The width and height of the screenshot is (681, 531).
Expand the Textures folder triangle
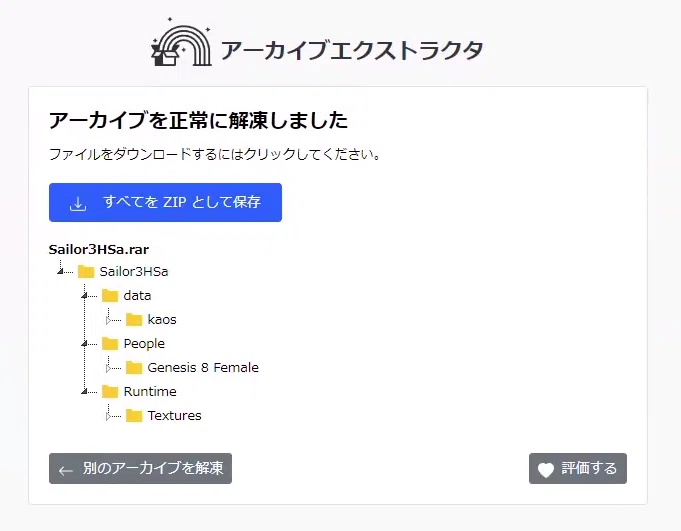[x=108, y=416]
